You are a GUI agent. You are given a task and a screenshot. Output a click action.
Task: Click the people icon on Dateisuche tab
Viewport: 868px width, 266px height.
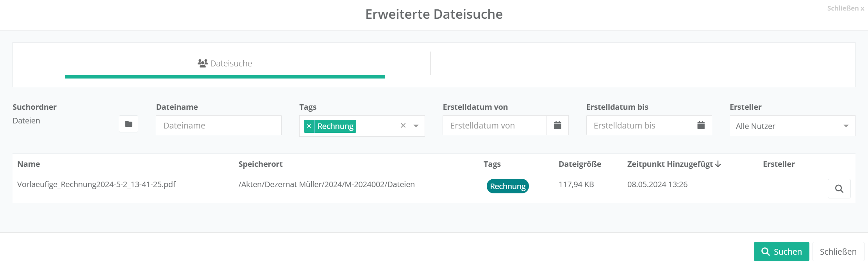[202, 63]
